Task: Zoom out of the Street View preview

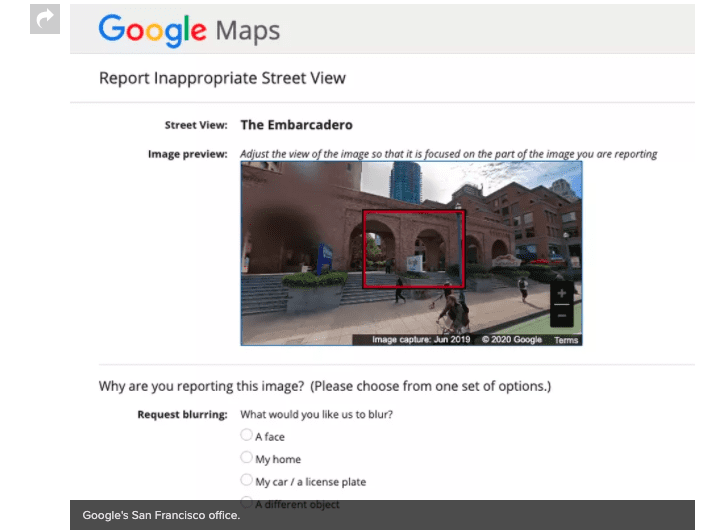Action: pyautogui.click(x=561, y=315)
